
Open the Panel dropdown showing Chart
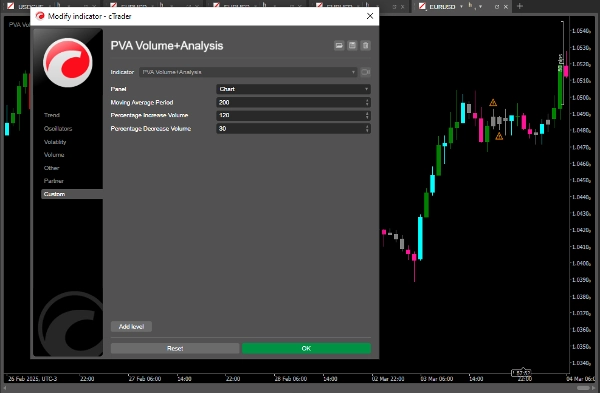[x=293, y=89]
